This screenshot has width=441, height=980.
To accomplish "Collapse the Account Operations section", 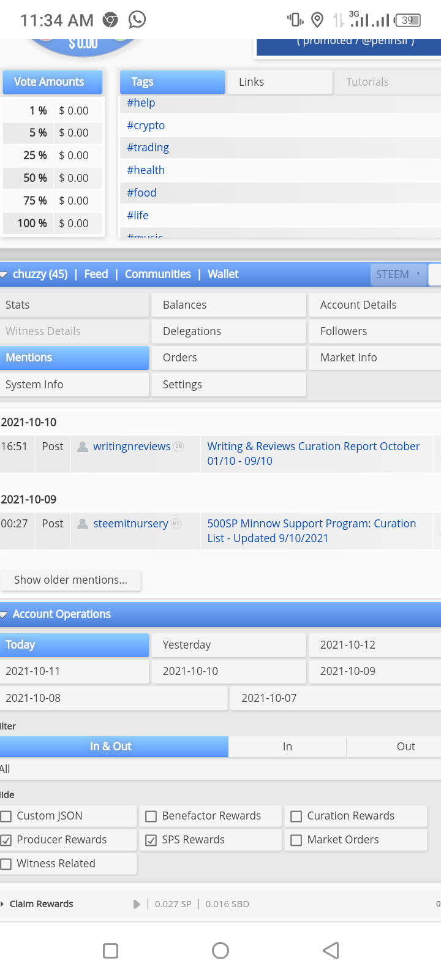I will pos(4,615).
